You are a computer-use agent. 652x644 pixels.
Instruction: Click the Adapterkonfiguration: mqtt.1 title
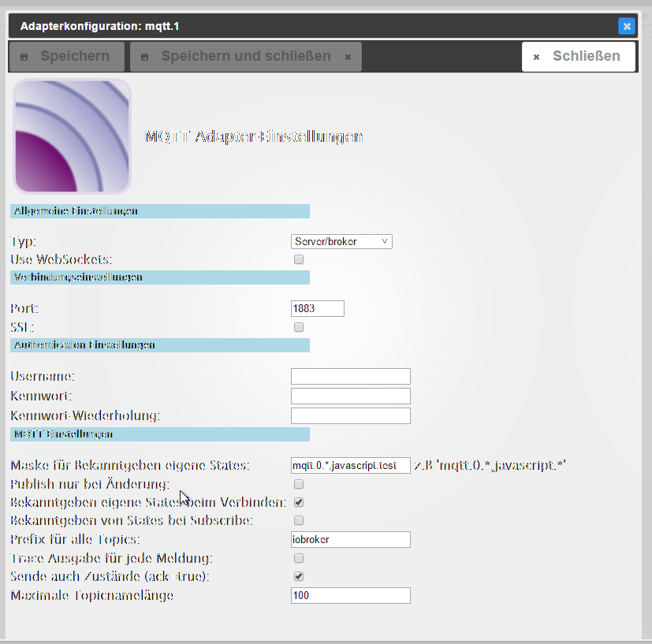[99, 26]
